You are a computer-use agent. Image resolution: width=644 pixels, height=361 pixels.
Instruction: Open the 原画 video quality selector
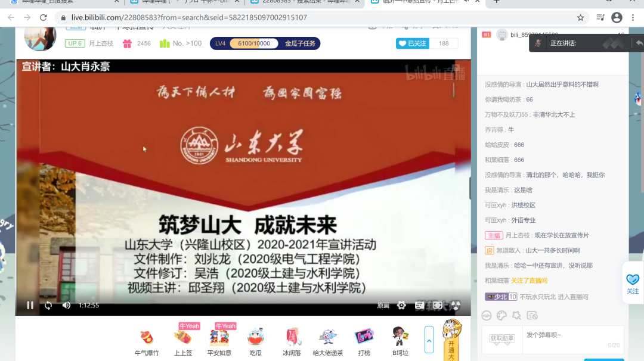(383, 306)
